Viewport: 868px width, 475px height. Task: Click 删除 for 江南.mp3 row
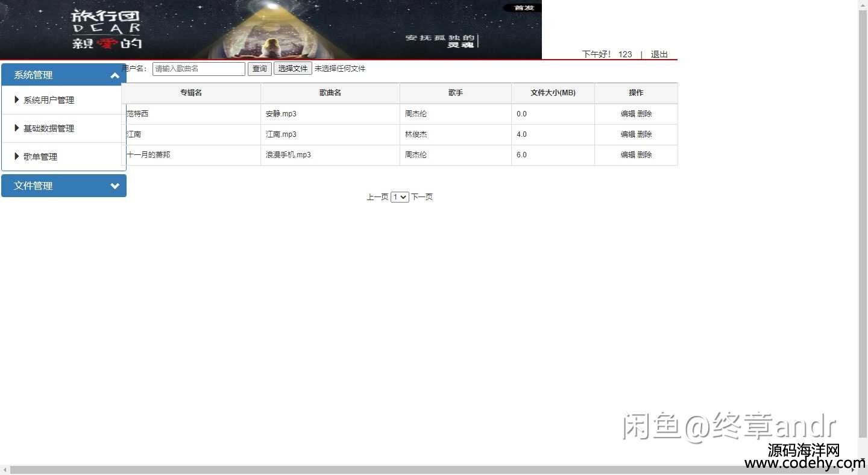(644, 134)
